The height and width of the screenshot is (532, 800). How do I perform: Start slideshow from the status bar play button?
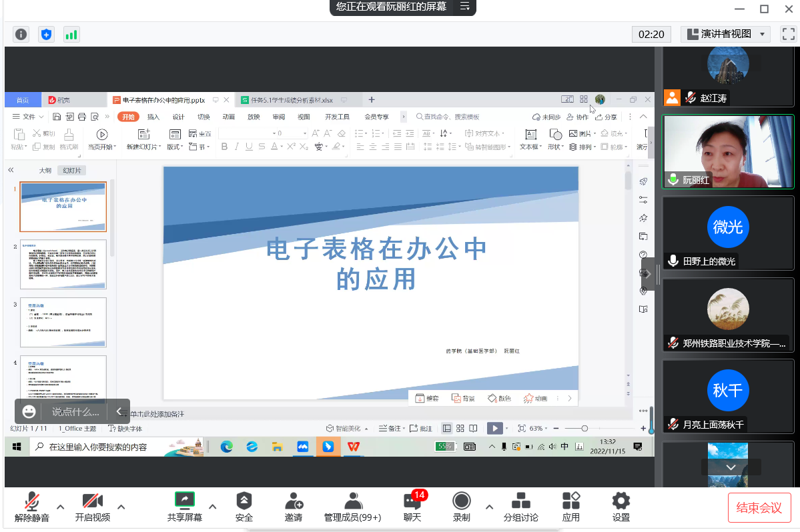(494, 429)
